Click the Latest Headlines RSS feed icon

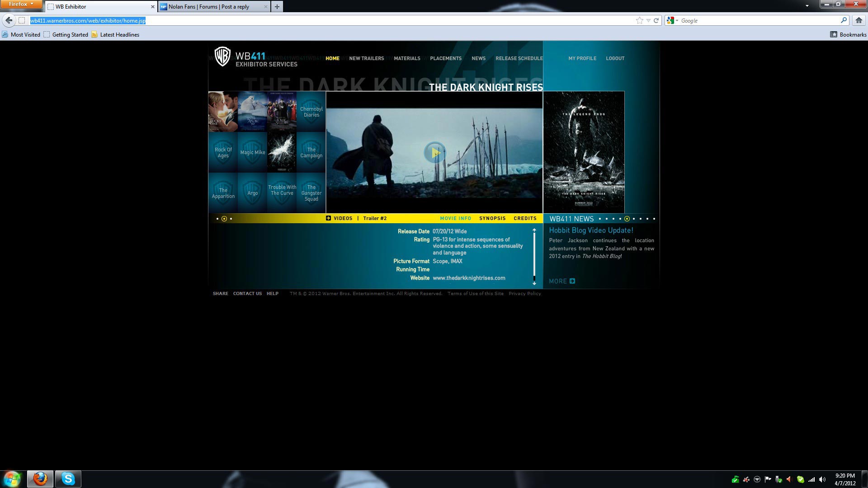pos(94,34)
